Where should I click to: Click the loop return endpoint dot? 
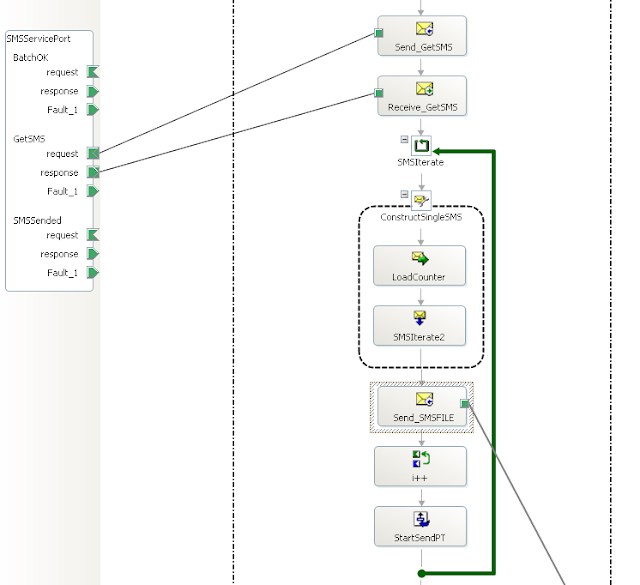pos(422,574)
